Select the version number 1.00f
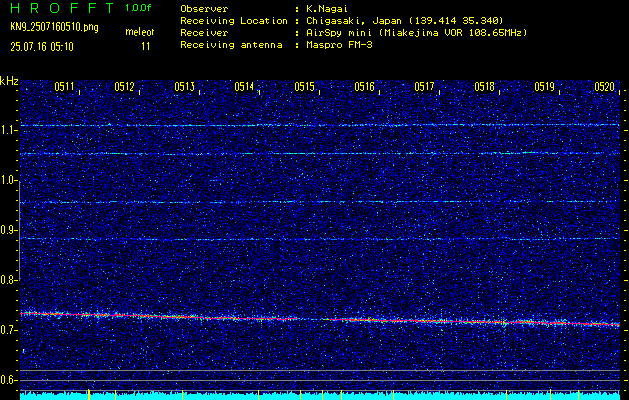Screen dimensions: 629x400 [138, 8]
